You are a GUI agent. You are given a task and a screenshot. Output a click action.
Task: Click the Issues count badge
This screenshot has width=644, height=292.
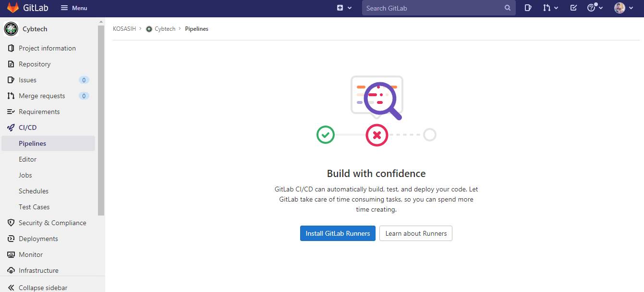tap(84, 80)
